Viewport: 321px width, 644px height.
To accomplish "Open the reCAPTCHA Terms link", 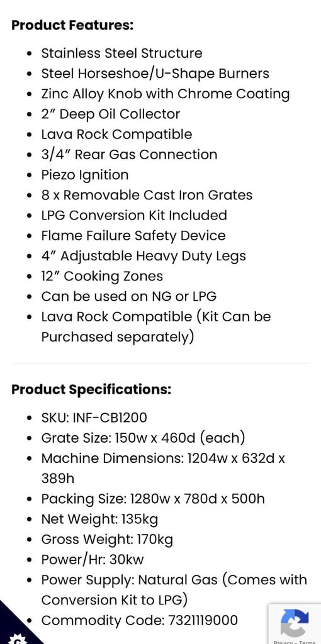I will [307, 642].
